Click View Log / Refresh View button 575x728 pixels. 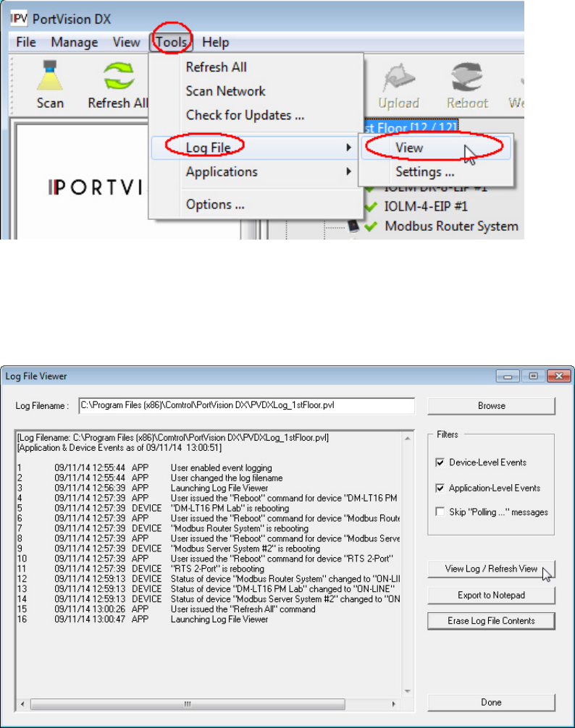tap(492, 569)
